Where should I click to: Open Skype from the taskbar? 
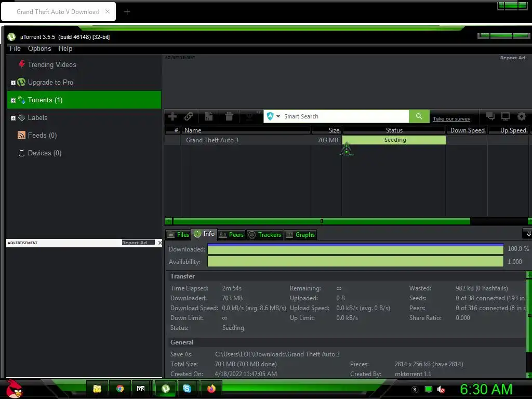pos(187,389)
